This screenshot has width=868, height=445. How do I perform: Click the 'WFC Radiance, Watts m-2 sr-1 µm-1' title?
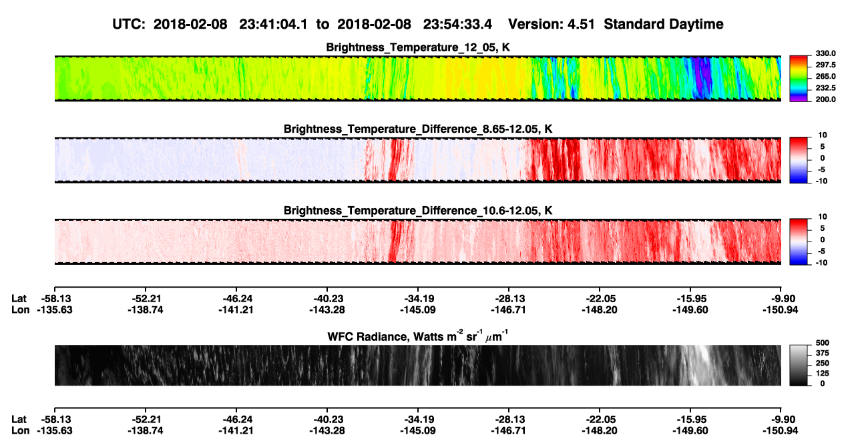[418, 336]
